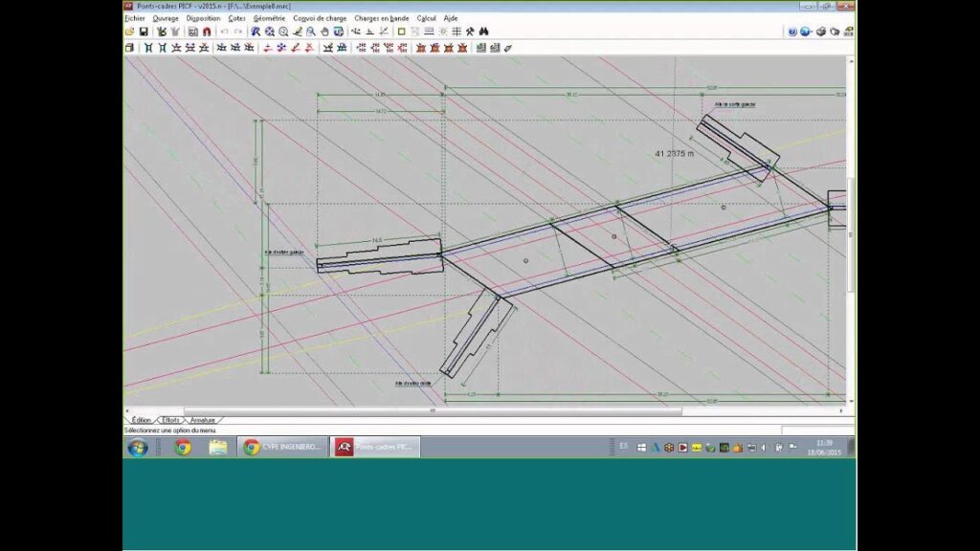The image size is (980, 551).
Task: Open the Fichier menu
Action: (135, 18)
